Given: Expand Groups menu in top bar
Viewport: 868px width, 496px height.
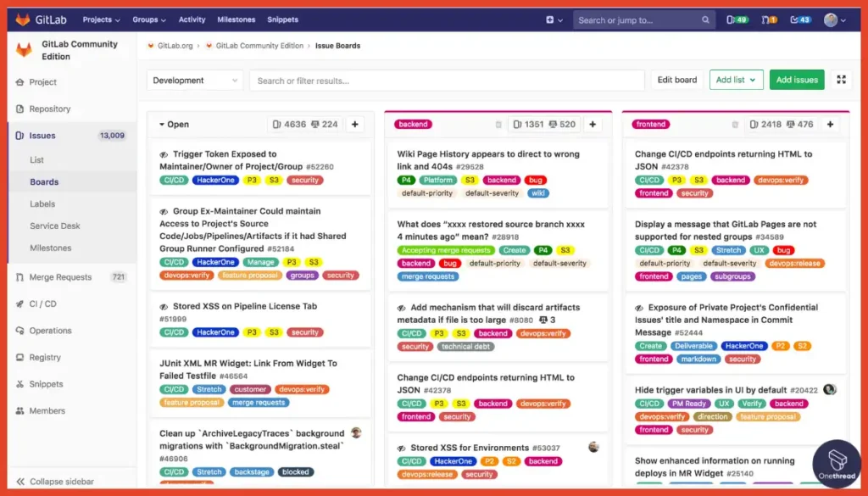Looking at the screenshot, I should [149, 20].
